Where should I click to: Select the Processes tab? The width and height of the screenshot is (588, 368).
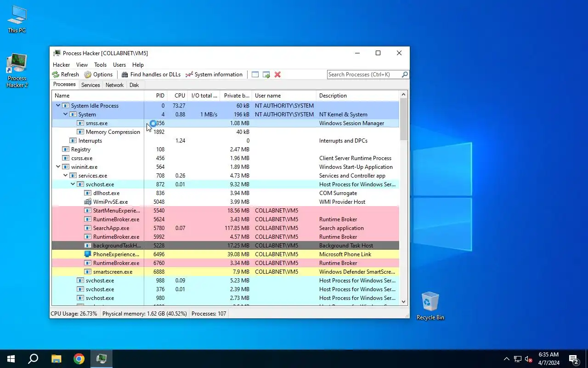click(64, 85)
